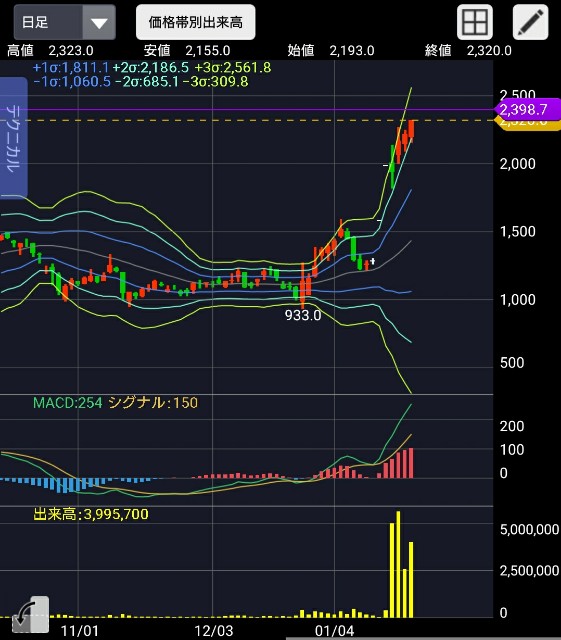Click the 出来高:3,995,700 volume label
Image resolution: width=561 pixels, height=640 pixels.
91,514
